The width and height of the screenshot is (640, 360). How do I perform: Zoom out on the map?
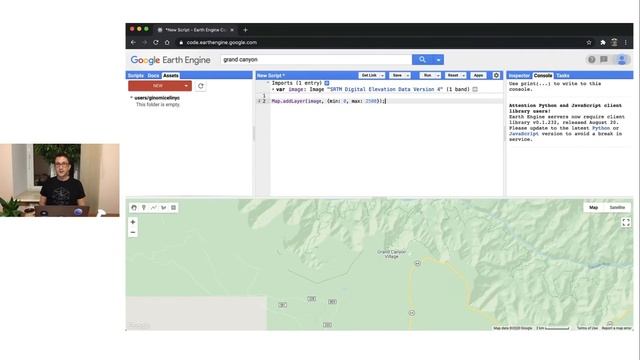pos(133,233)
